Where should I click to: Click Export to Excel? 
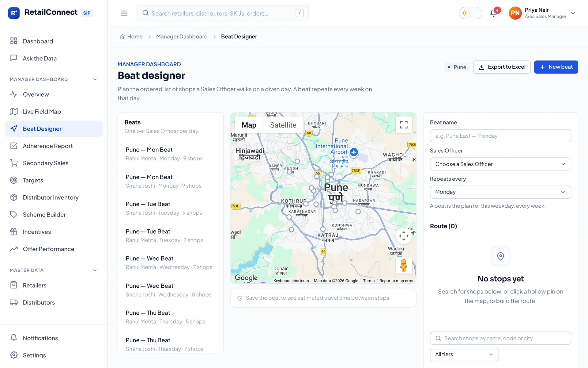pyautogui.click(x=502, y=67)
